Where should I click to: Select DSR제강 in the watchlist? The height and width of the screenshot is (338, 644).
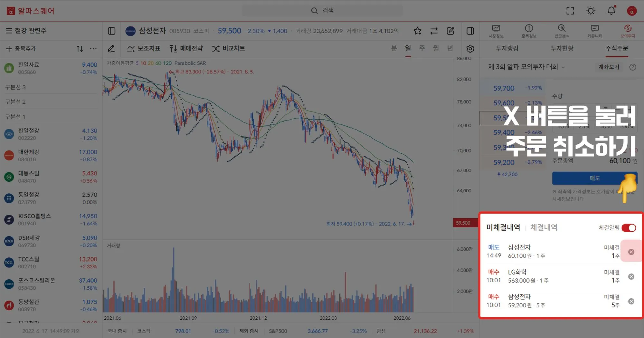tap(51, 241)
